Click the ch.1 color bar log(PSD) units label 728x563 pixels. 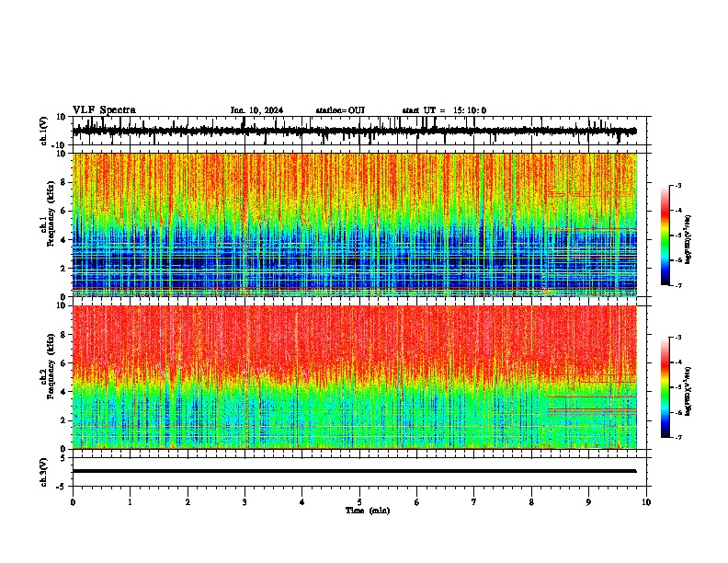click(x=688, y=239)
